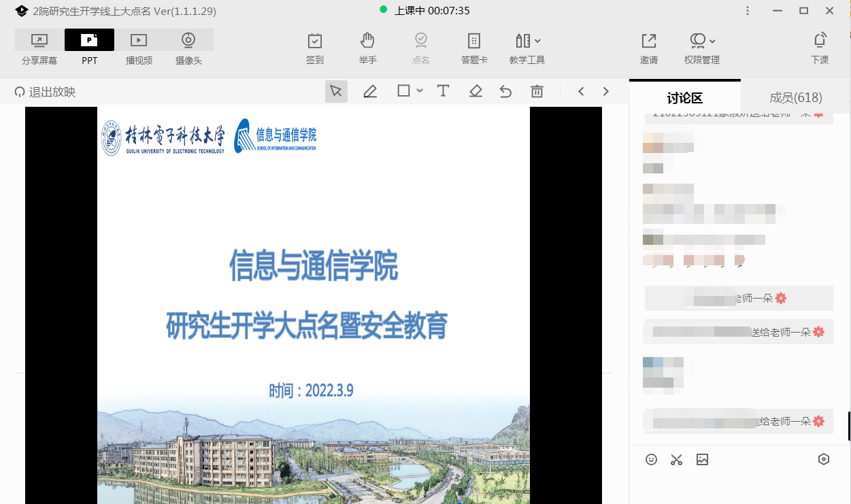Viewport: 851px width, 504px height.
Task: Click the trash delete icon
Action: (x=537, y=91)
